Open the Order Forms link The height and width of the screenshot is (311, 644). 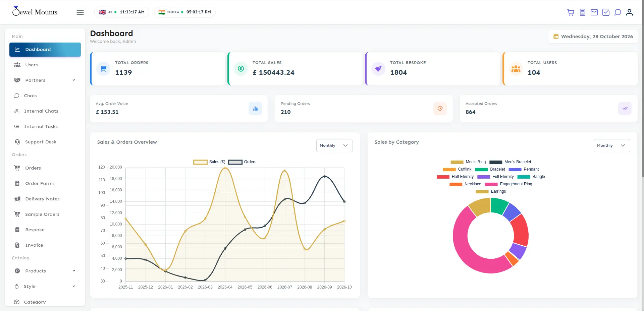45,183
